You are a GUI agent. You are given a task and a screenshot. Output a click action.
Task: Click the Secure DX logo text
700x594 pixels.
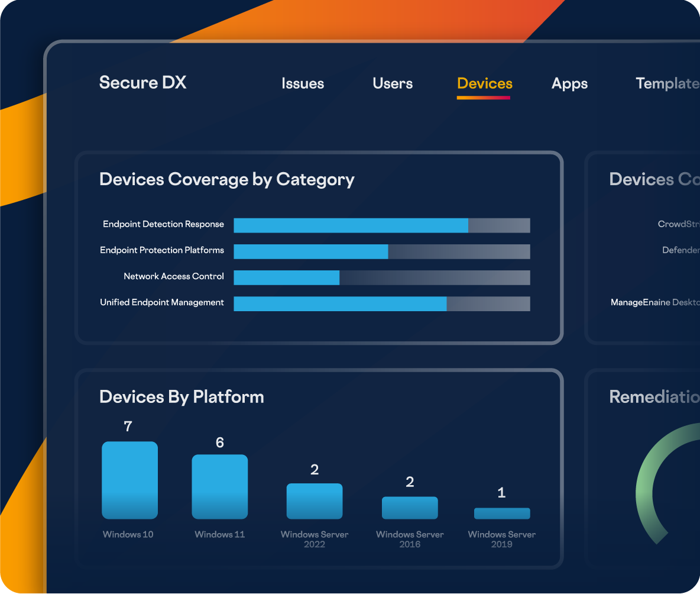pos(142,82)
